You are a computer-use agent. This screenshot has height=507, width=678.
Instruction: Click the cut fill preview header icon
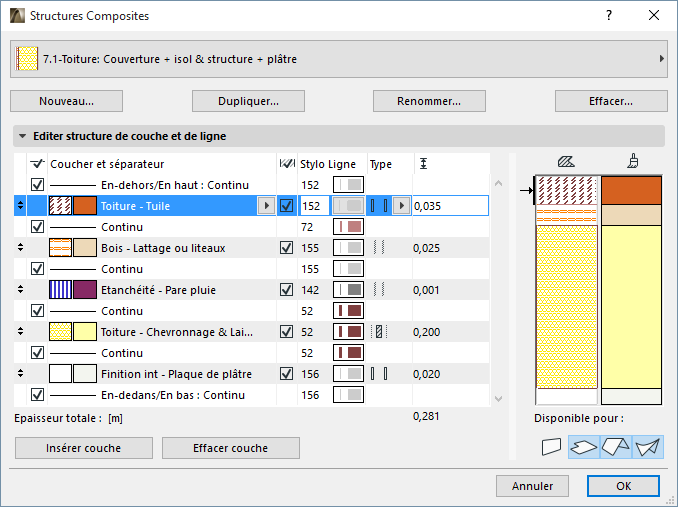pyautogui.click(x=566, y=162)
